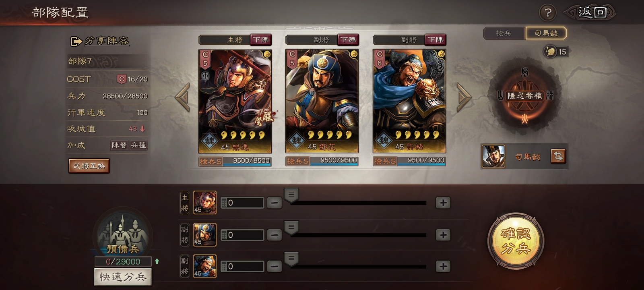Show previous generals with left arrow

pos(182,97)
